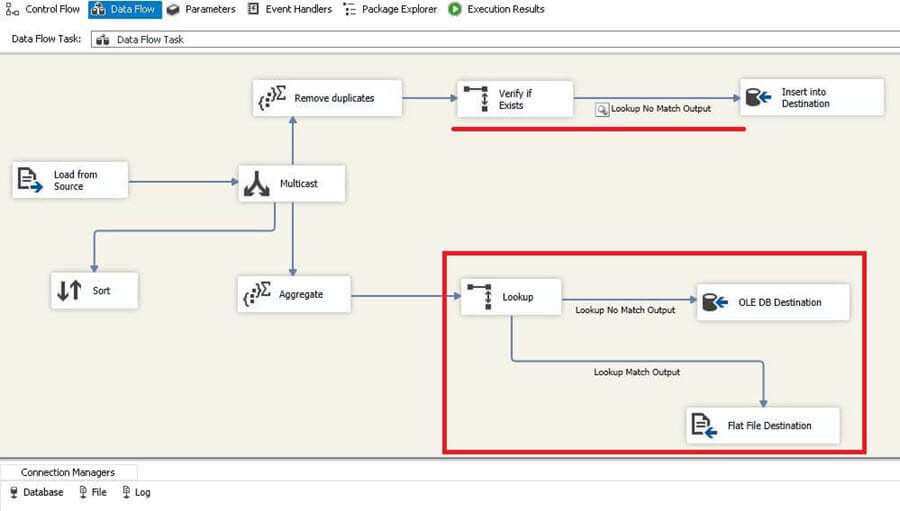The height and width of the screenshot is (511, 900).
Task: Click the Aggregate sigma icon
Action: tap(257, 293)
